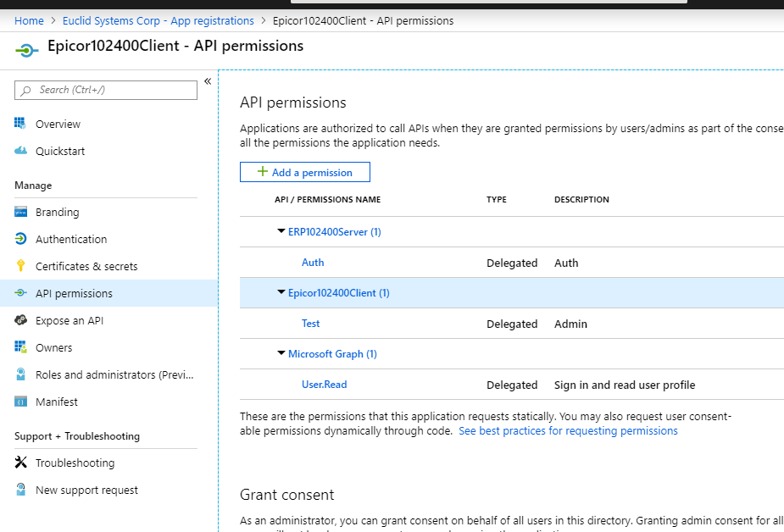Click the Expose an API cloud icon
The width and height of the screenshot is (784, 532).
[20, 319]
